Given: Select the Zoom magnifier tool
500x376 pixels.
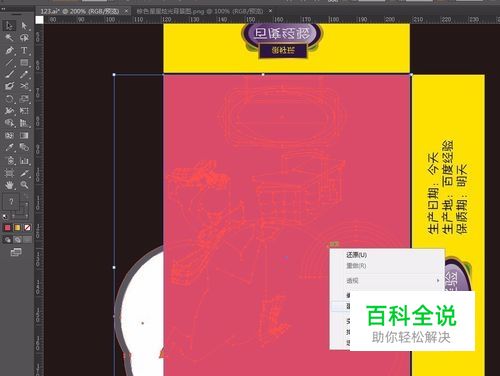Looking at the screenshot, I should coord(24,185).
